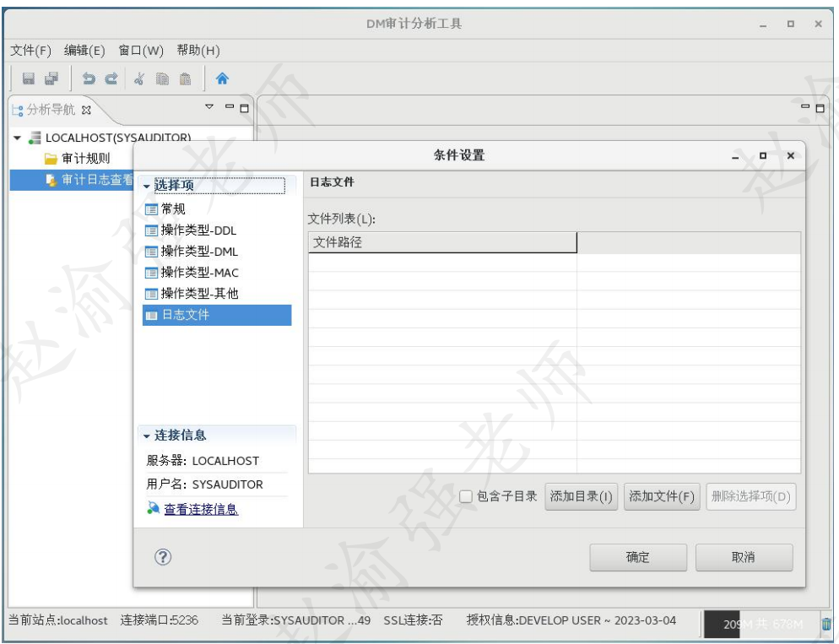Maximize the 条件设置 dialog

pyautogui.click(x=762, y=155)
